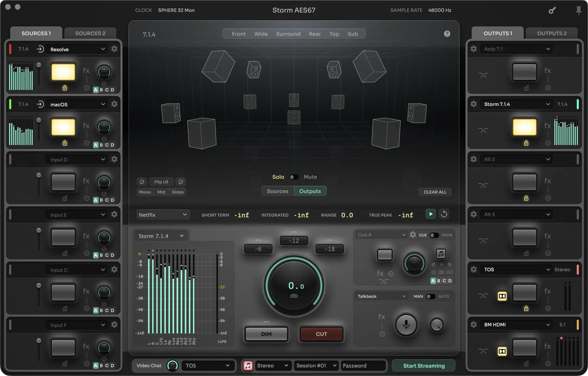
Task: Open settings gear for Aoip 7.1 output
Action: click(474, 49)
